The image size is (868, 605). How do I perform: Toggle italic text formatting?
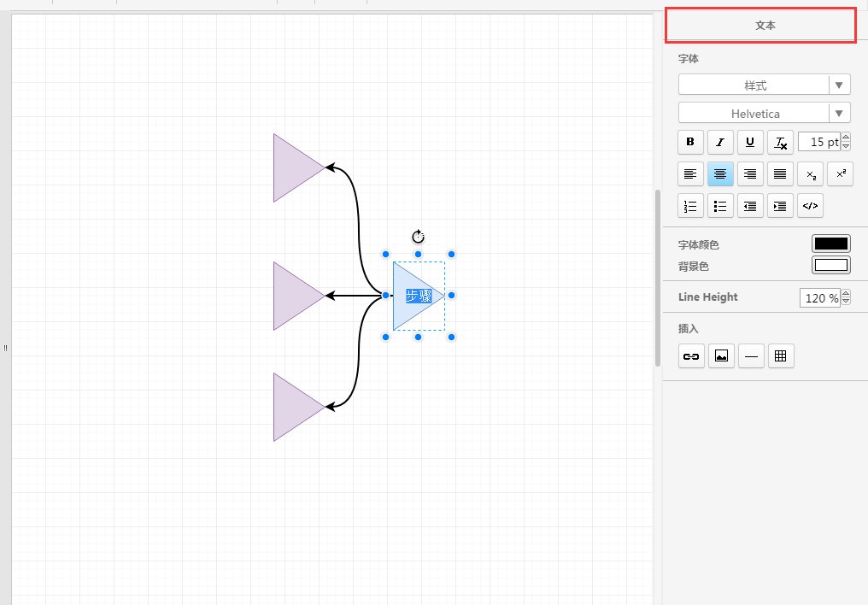point(720,142)
